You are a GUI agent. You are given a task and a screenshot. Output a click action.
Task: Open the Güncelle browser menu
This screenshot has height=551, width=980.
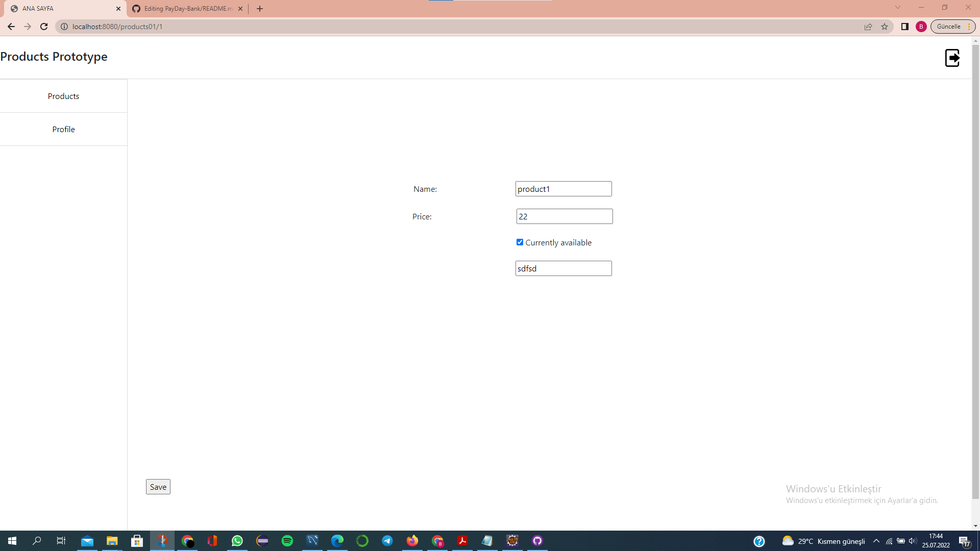tap(952, 27)
